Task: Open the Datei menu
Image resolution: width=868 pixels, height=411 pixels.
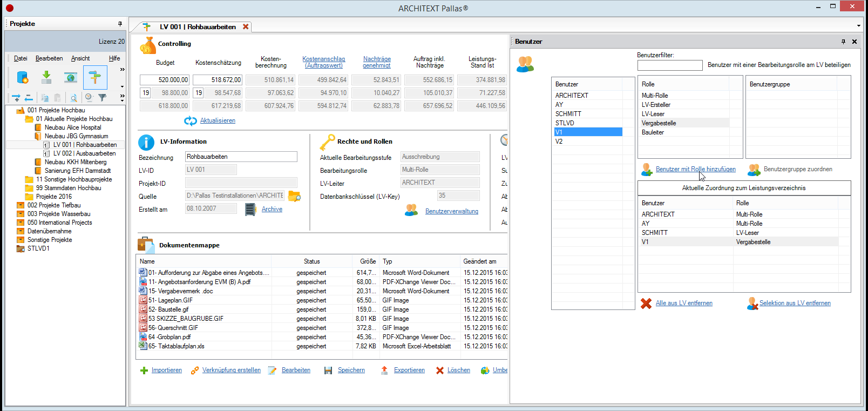Action: coord(21,58)
